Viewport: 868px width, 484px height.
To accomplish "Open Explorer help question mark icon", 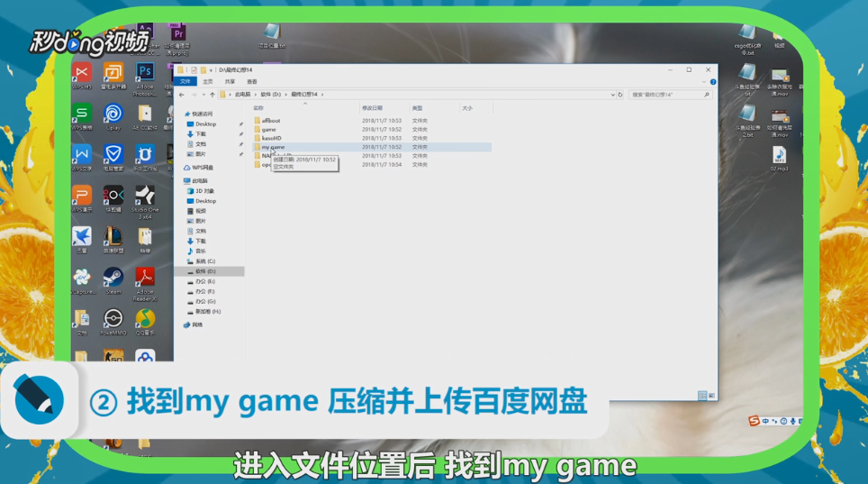I will [x=713, y=82].
